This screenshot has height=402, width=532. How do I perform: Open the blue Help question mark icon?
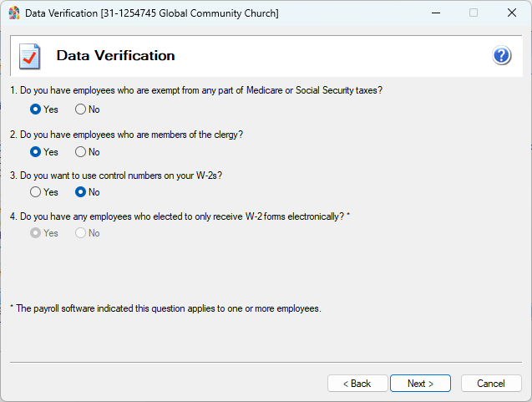click(x=502, y=56)
